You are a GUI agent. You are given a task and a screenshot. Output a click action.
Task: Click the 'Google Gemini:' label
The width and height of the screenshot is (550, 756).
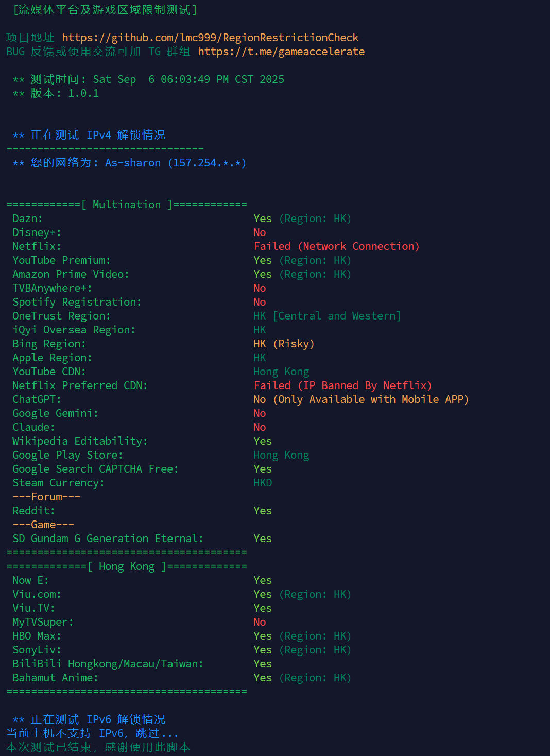pos(56,413)
